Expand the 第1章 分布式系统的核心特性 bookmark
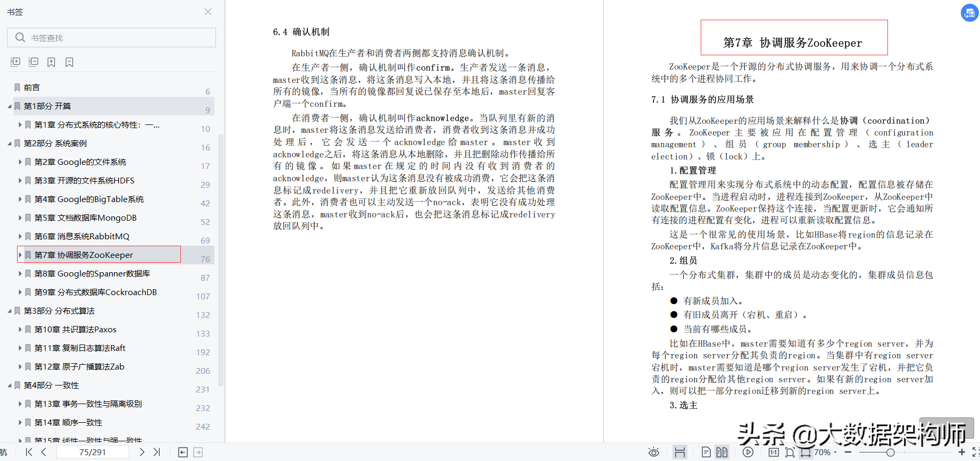Viewport: 980px width, 461px height. (x=20, y=124)
